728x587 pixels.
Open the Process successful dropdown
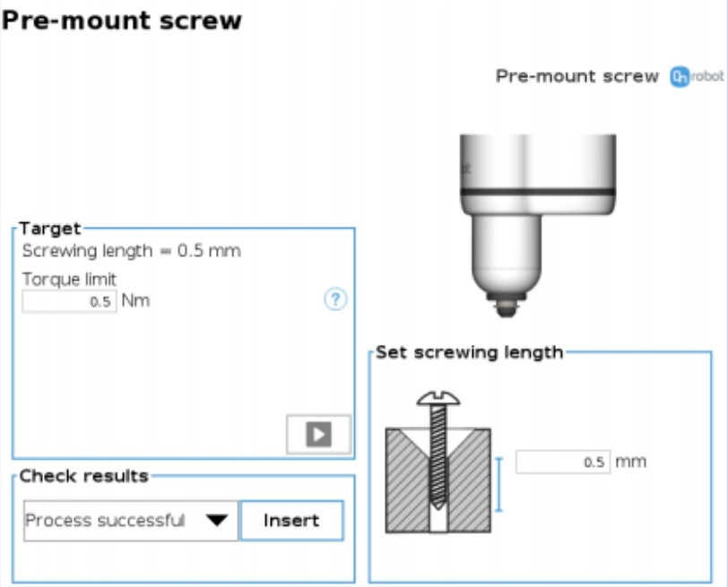[x=131, y=521]
